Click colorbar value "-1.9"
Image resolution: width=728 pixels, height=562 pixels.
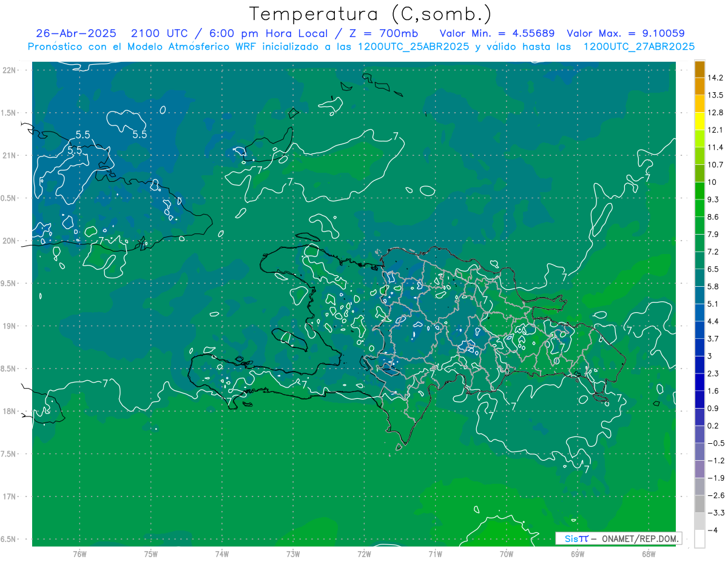tap(716, 478)
